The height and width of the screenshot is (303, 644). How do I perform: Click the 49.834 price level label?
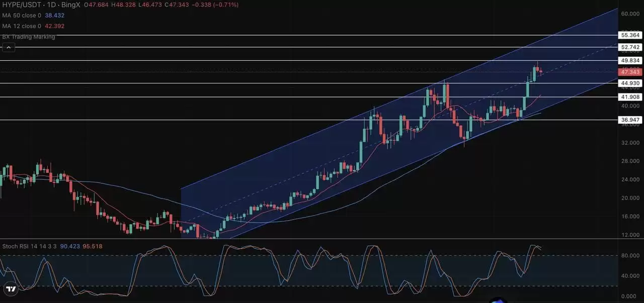pyautogui.click(x=630, y=60)
